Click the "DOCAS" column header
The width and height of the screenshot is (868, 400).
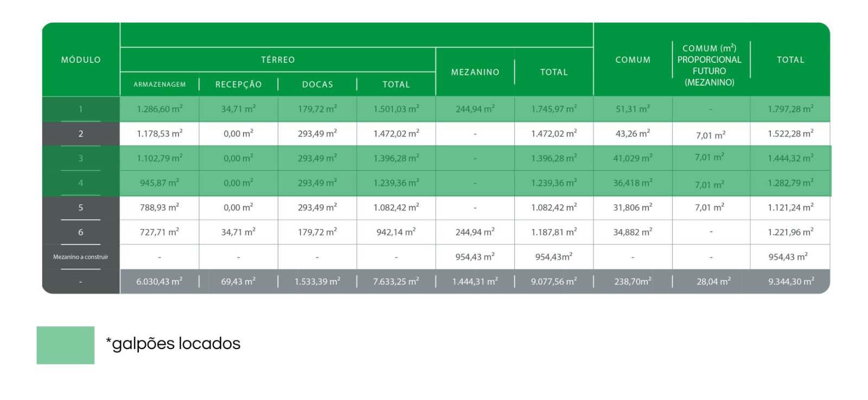[x=317, y=85]
